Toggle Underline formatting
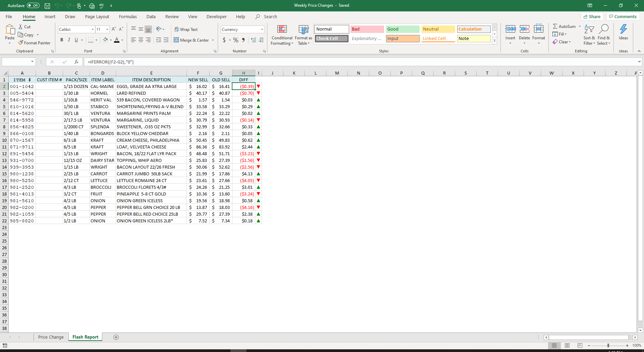644x352 pixels. [x=76, y=40]
